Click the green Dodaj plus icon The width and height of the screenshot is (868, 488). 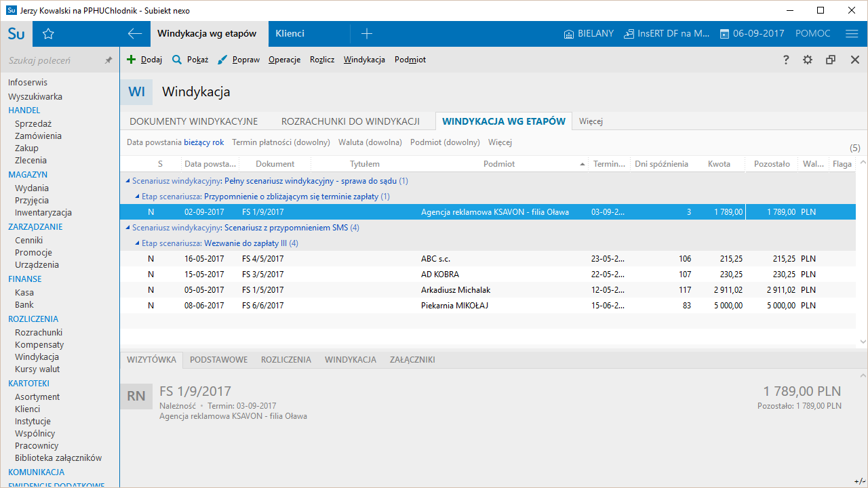click(132, 60)
